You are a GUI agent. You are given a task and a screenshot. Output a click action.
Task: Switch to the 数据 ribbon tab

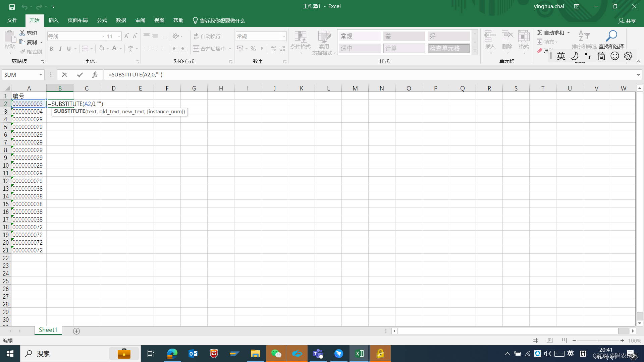(121, 20)
